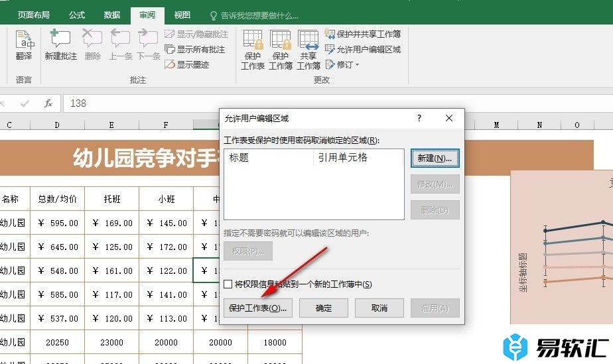Click cell with ¥ 169.00

click(x=111, y=223)
